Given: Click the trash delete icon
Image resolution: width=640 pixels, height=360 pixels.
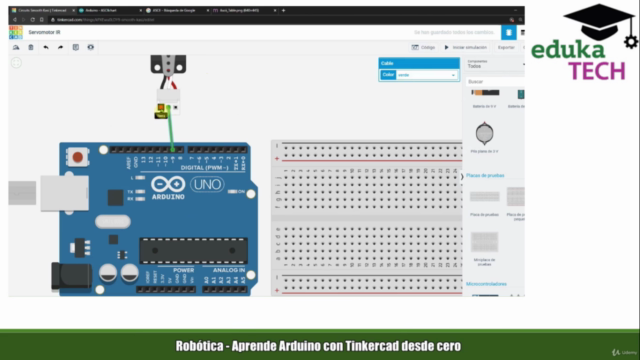Looking at the screenshot, I should [x=31, y=47].
